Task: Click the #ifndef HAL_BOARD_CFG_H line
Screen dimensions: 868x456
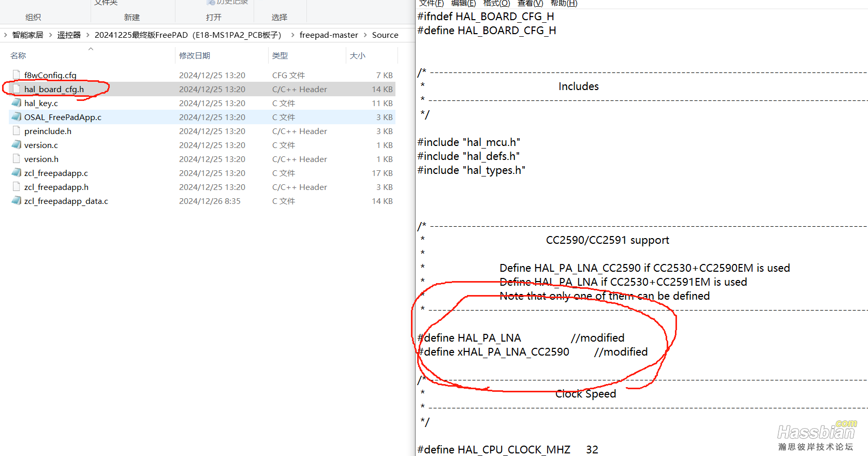Action: (x=486, y=17)
